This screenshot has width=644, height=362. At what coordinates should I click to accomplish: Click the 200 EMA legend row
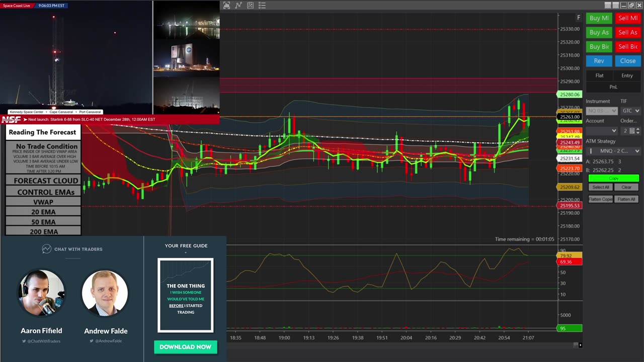[x=43, y=231]
